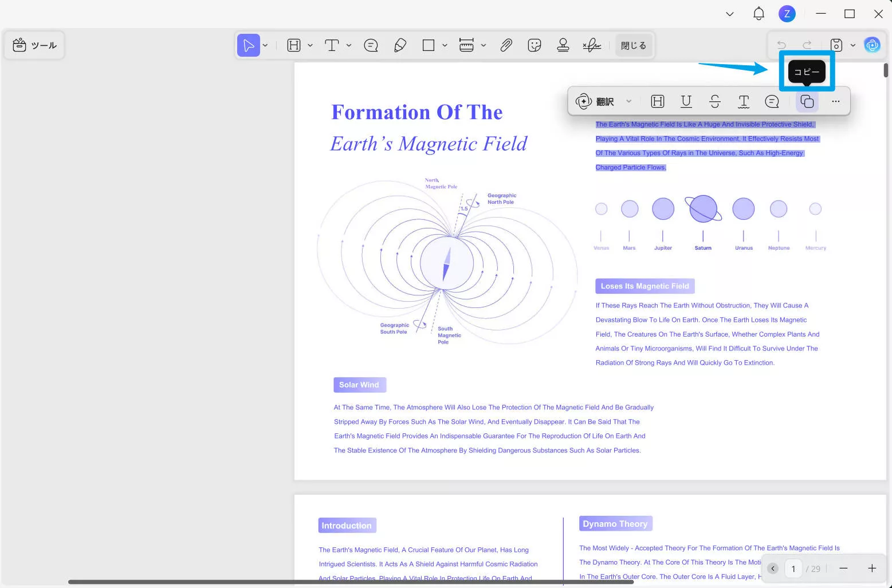
Task: Click the "Geographic North Pole" diagram label
Action: coord(502,199)
